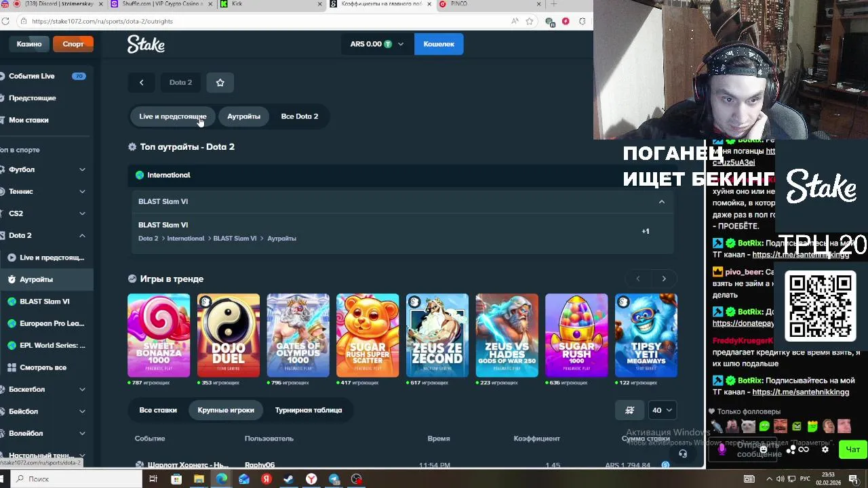Open +1 markets for BLAST Slam VI

click(646, 231)
